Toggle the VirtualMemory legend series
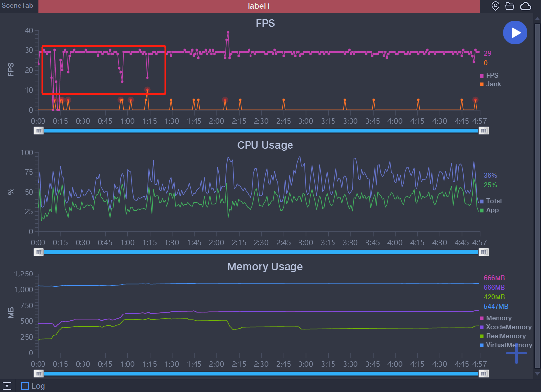This screenshot has height=392, width=541. click(506, 345)
